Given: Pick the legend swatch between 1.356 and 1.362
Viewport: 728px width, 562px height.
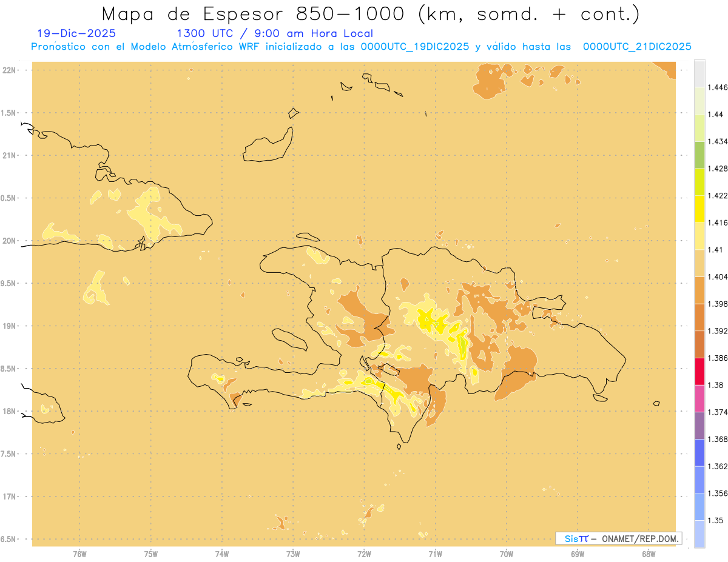Looking at the screenshot, I should coord(699,480).
